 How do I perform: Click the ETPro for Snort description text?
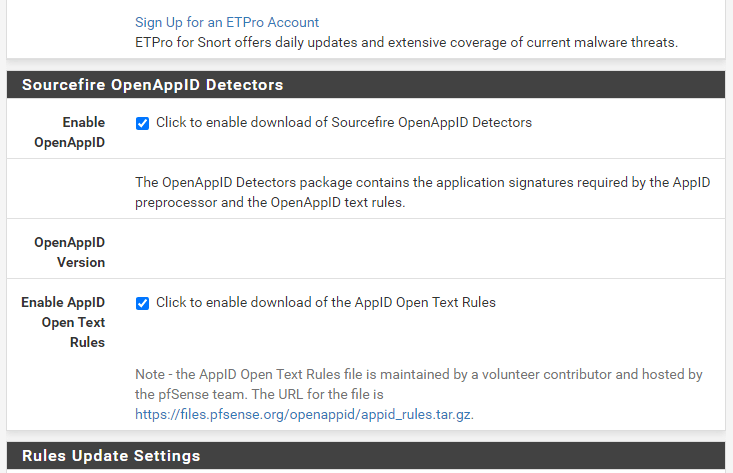pyautogui.click(x=406, y=43)
